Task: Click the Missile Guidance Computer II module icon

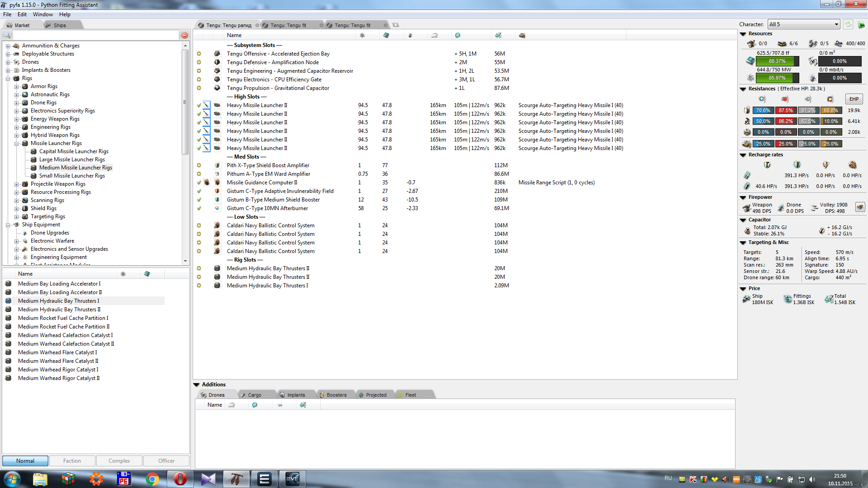Action: click(217, 183)
